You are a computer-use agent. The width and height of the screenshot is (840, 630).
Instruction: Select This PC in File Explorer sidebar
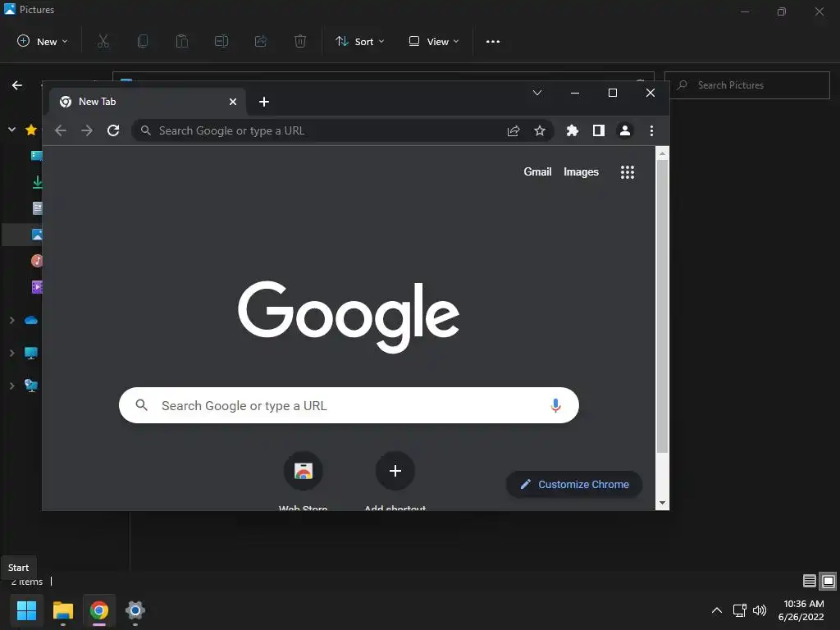(x=31, y=353)
